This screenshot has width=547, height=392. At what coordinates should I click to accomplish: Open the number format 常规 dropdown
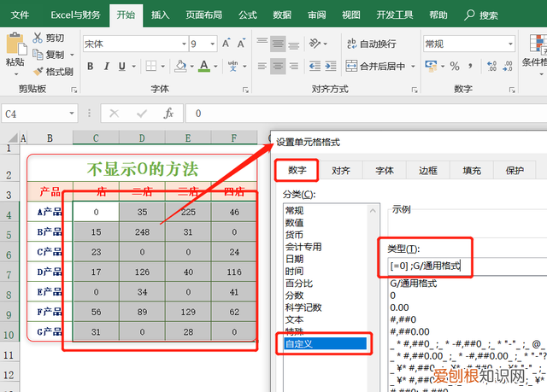click(x=510, y=44)
